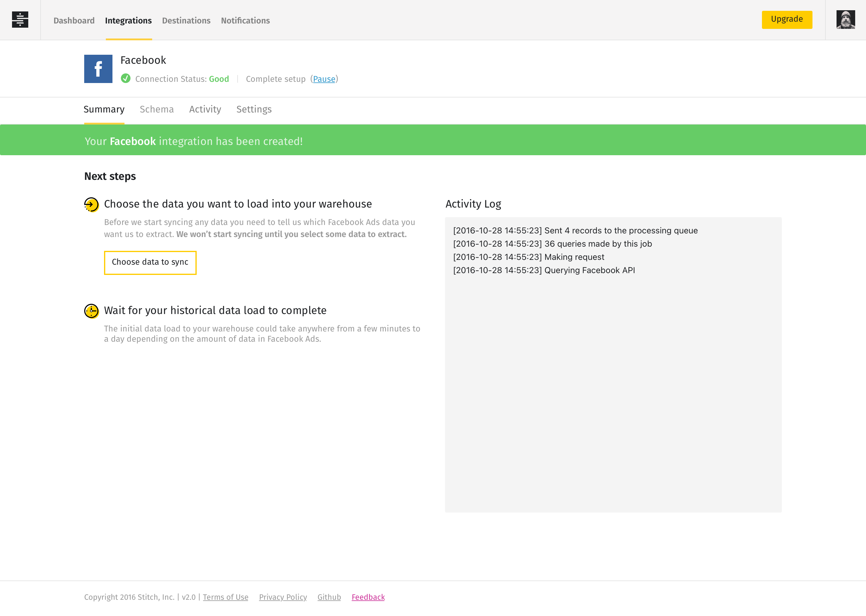The image size is (866, 616).
Task: Click the yellow Upgrade button
Action: [x=787, y=19]
